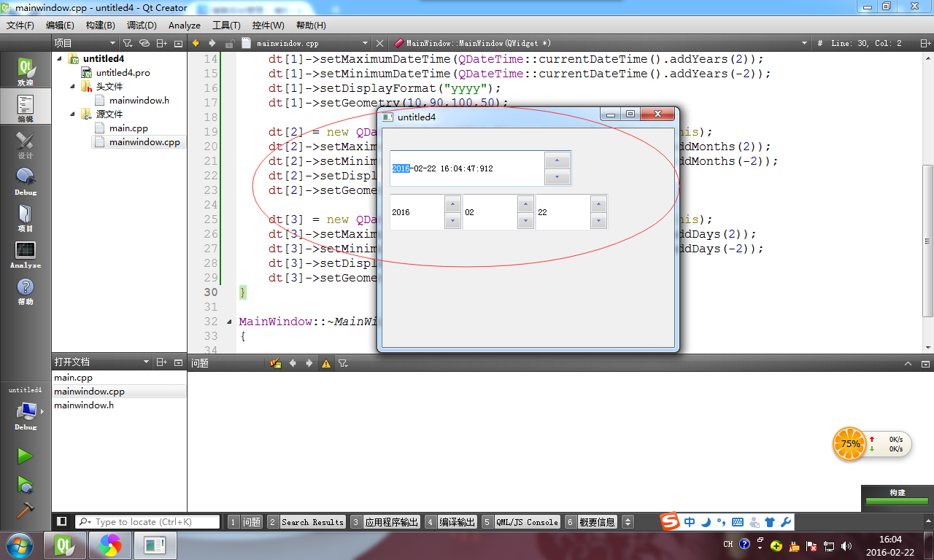Image resolution: width=934 pixels, height=560 pixels.
Task: Toggle warnings display in issues pane
Action: [x=325, y=363]
